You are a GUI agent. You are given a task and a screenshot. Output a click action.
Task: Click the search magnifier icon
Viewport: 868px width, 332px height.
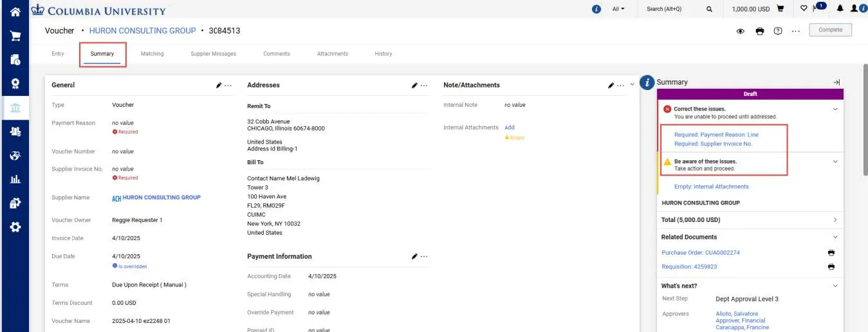pos(709,9)
